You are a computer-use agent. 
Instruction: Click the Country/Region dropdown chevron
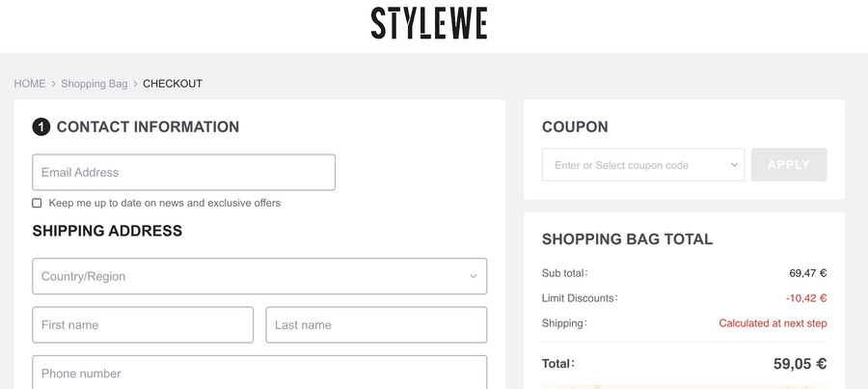474,276
